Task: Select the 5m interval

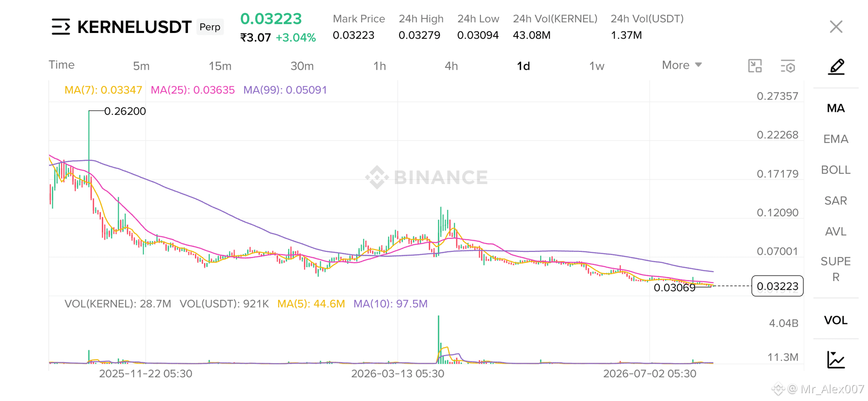Action: click(x=141, y=66)
